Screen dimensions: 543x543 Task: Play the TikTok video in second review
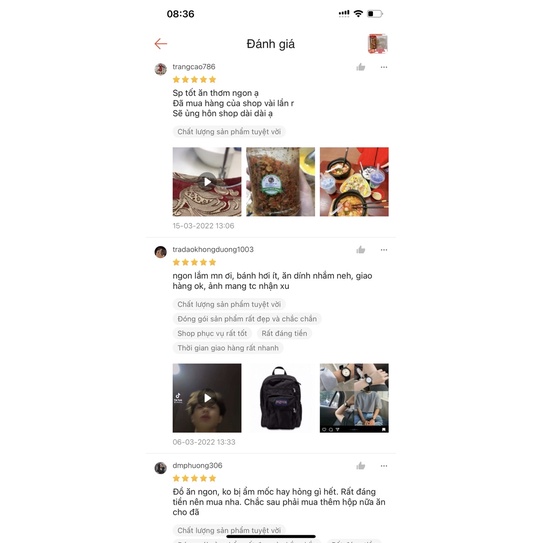point(207,398)
